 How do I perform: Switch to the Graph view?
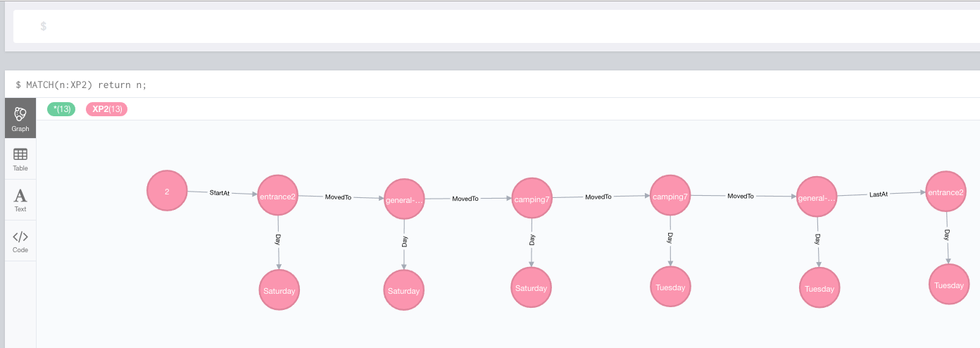click(x=20, y=118)
